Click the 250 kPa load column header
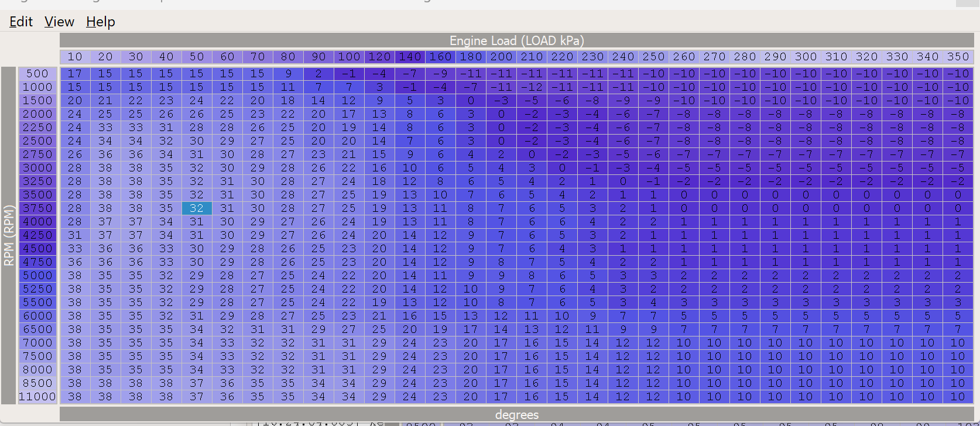This screenshot has width=980, height=426. tap(653, 57)
